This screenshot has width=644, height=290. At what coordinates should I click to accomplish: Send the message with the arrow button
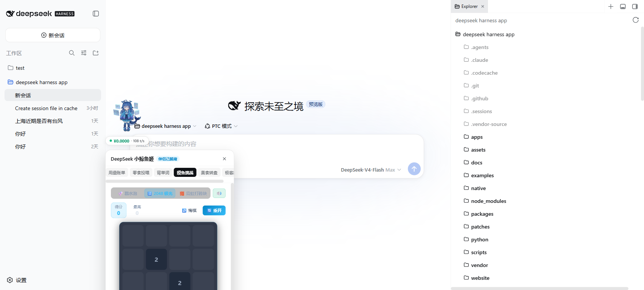coord(414,169)
